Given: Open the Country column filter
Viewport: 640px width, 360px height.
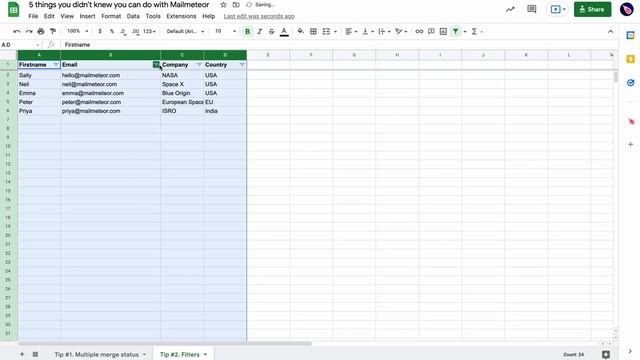Looking at the screenshot, I should click(x=242, y=65).
